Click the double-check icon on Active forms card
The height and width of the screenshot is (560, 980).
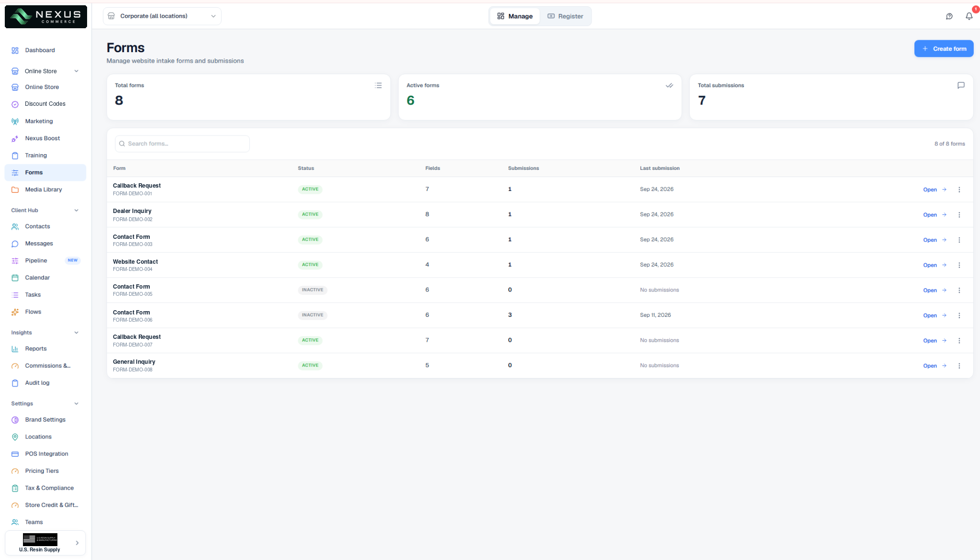click(x=669, y=85)
